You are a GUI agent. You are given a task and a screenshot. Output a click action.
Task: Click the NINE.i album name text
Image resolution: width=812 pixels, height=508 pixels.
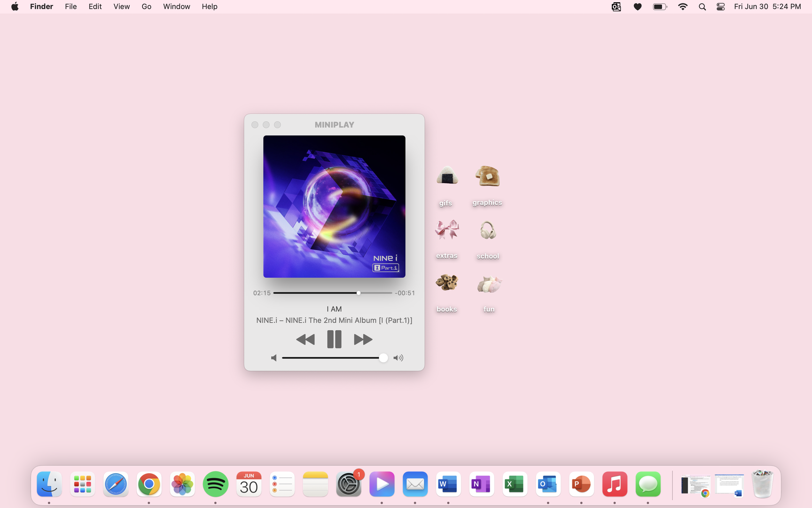[349, 320]
